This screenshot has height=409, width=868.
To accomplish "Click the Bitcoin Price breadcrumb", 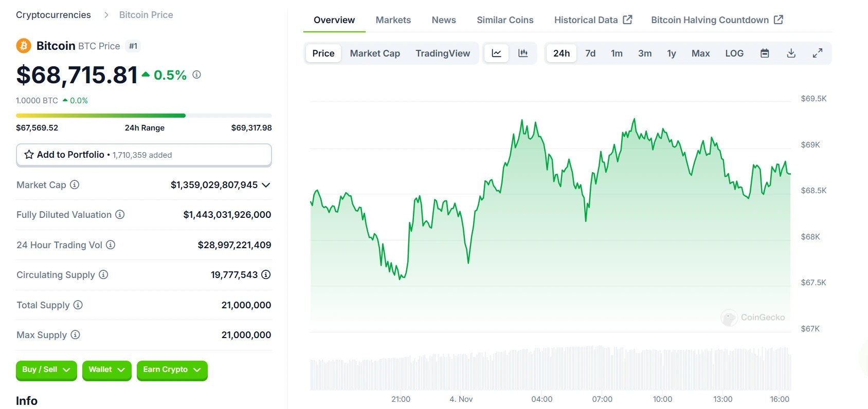I will click(146, 15).
